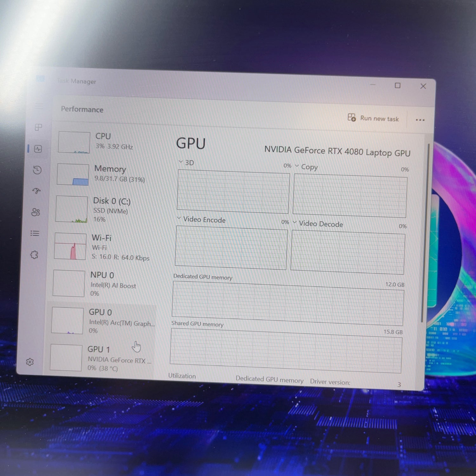
Task: Show the Details list icon
Action: pos(35,233)
